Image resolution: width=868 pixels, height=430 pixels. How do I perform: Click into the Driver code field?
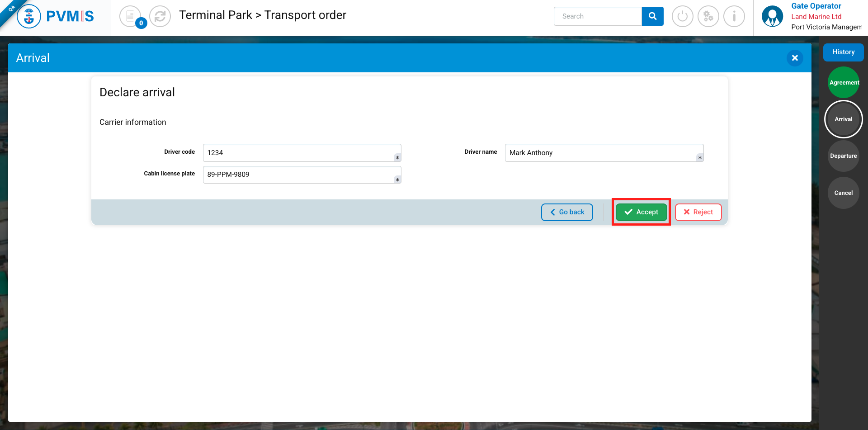pos(298,153)
